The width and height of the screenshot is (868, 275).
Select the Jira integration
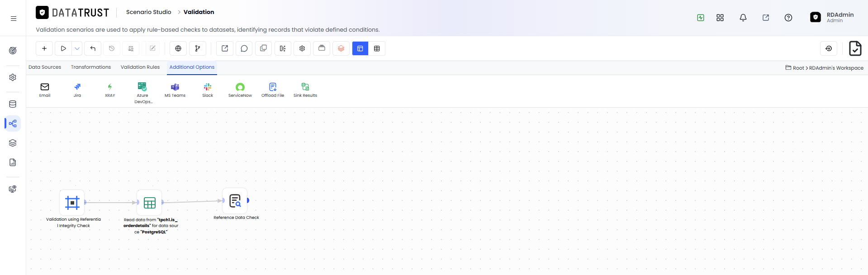coord(77,90)
